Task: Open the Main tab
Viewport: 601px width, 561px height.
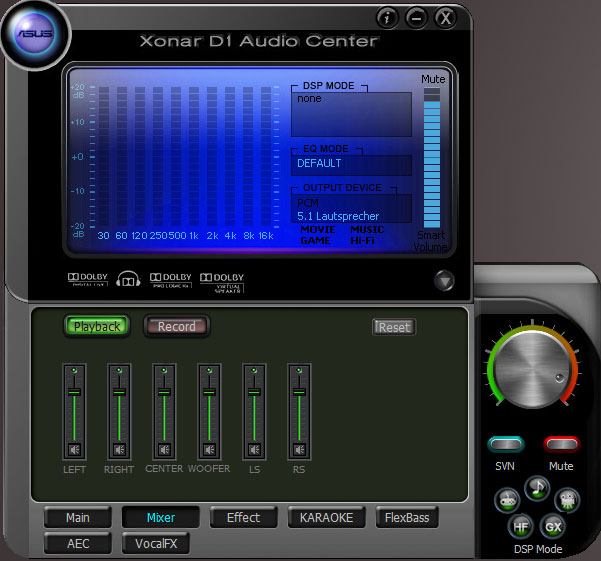Action: [78, 518]
